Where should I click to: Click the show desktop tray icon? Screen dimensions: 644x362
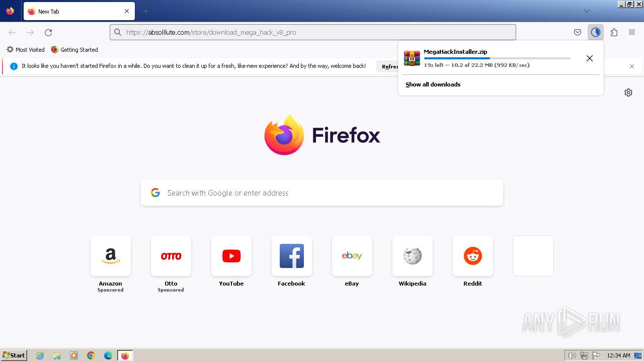click(x=638, y=355)
